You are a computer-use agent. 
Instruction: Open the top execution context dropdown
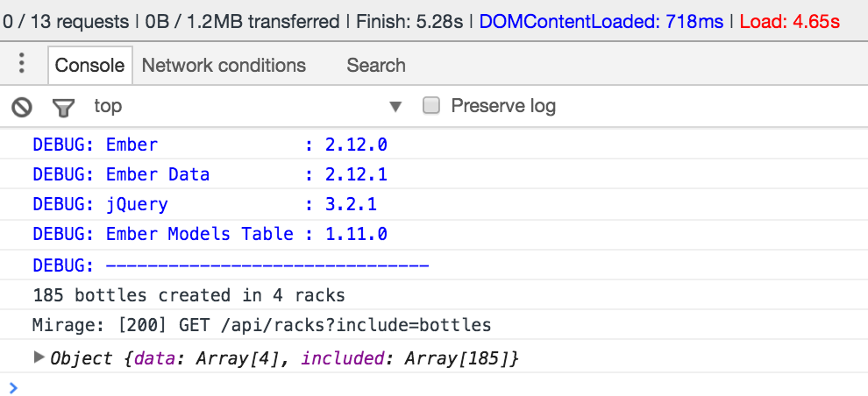click(247, 107)
